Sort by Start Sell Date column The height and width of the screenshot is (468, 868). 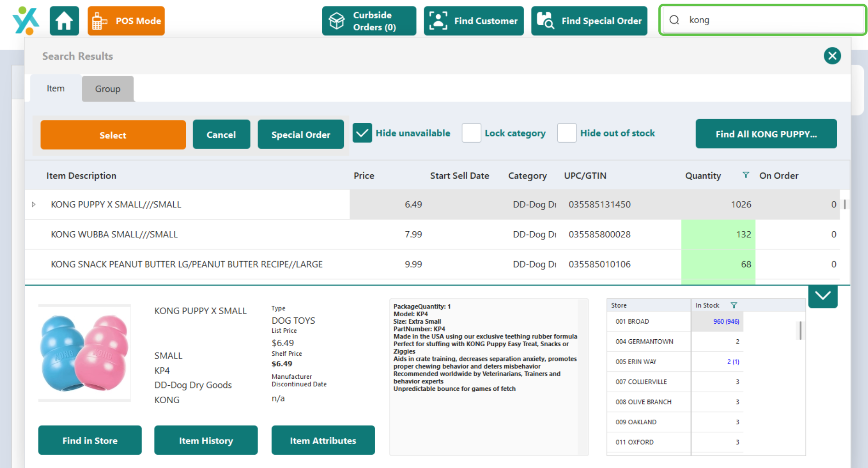460,176
